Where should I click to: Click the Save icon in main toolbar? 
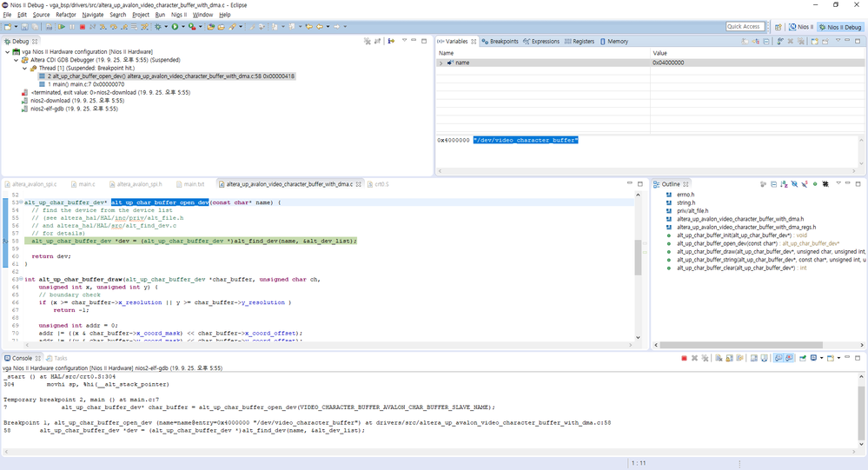23,27
